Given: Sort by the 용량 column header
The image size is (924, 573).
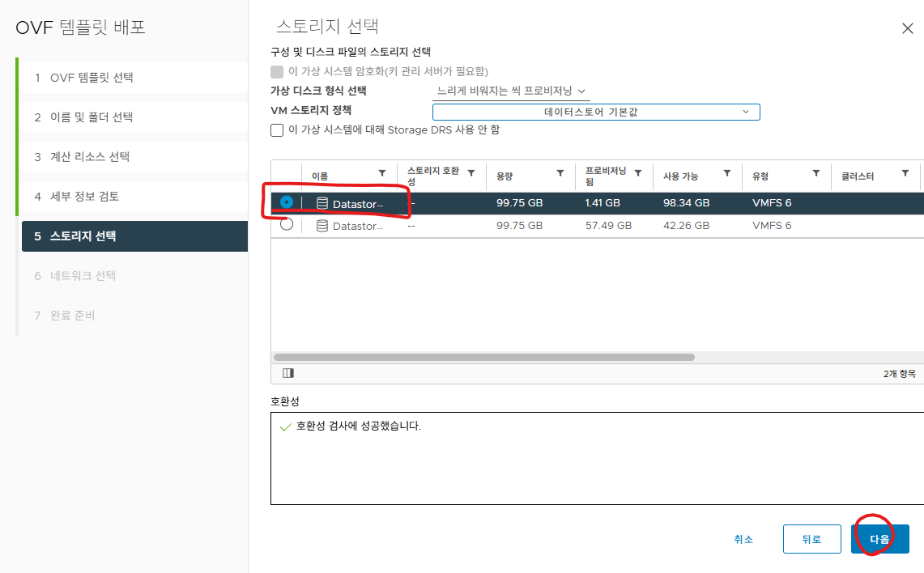Looking at the screenshot, I should 505,176.
